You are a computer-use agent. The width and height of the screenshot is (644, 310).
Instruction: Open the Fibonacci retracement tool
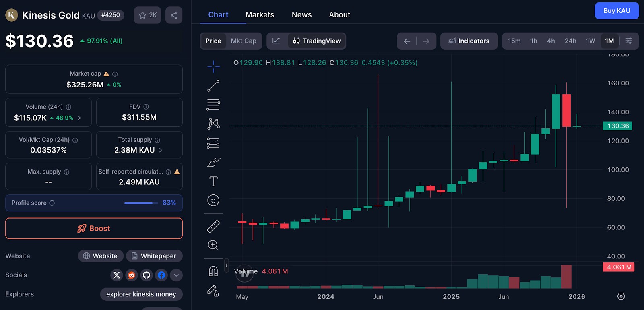[213, 105]
